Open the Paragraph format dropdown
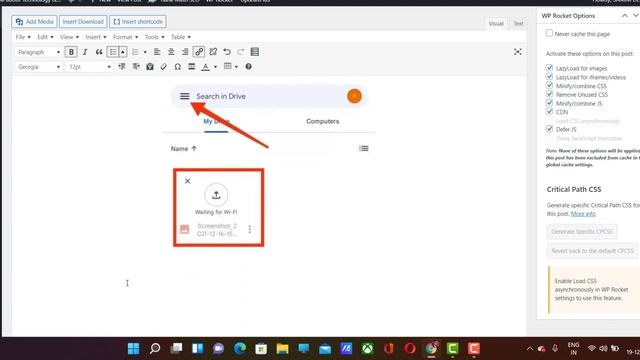 click(x=39, y=52)
